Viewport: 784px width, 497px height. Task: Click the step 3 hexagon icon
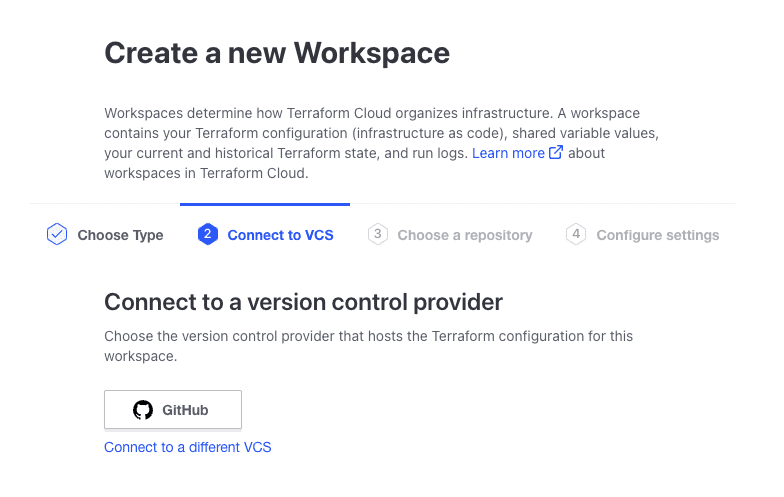pyautogui.click(x=378, y=234)
